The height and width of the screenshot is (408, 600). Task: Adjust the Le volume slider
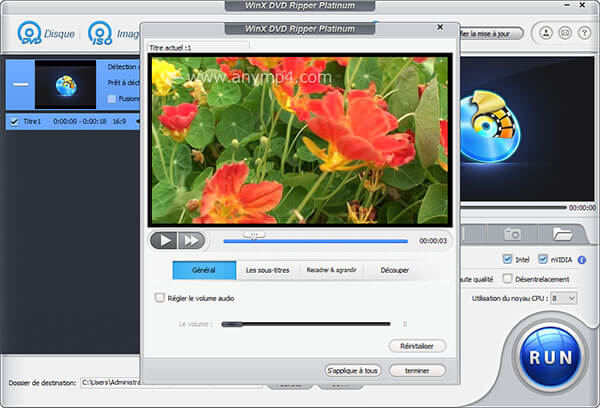pos(306,324)
